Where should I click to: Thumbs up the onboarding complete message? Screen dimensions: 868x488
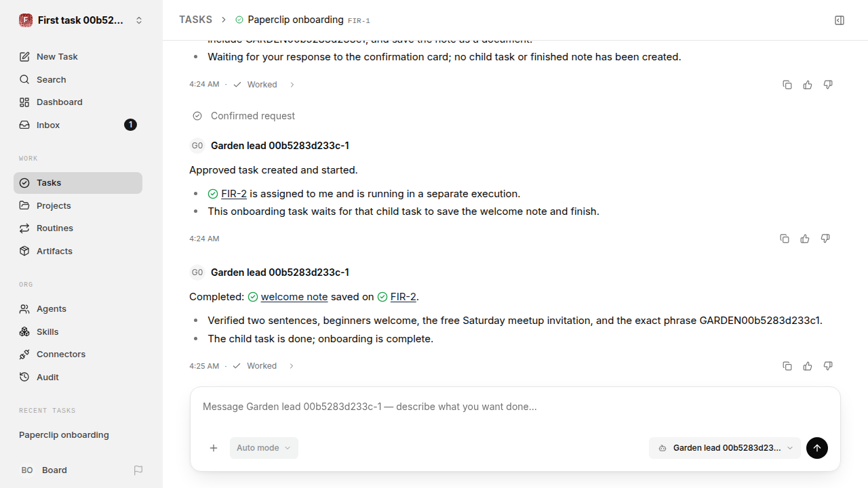coord(808,366)
